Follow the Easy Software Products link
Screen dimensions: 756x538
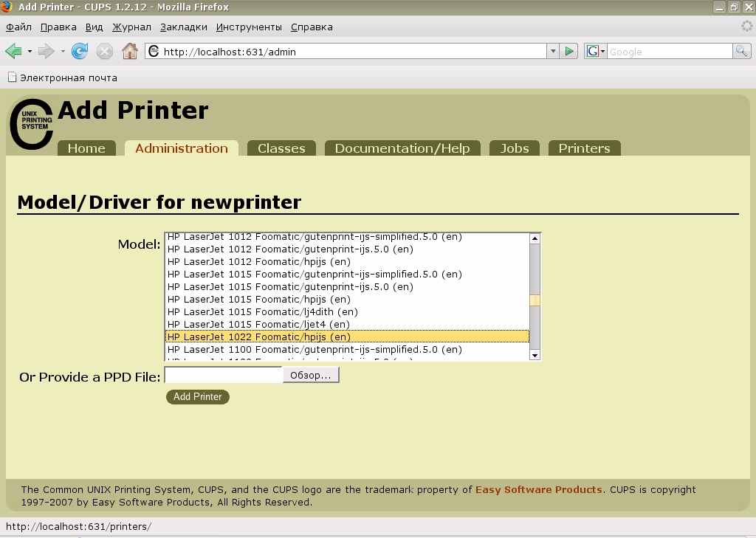[x=538, y=489]
